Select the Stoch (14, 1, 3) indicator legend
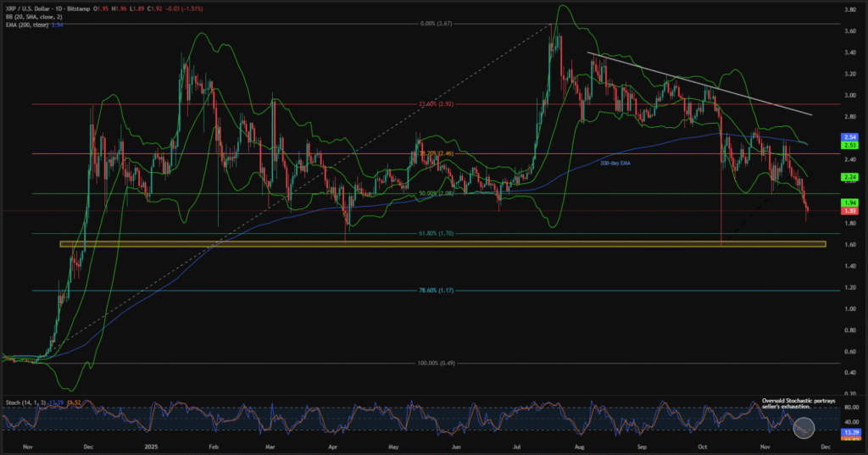Viewport: 868px width, 455px height. [x=25, y=402]
